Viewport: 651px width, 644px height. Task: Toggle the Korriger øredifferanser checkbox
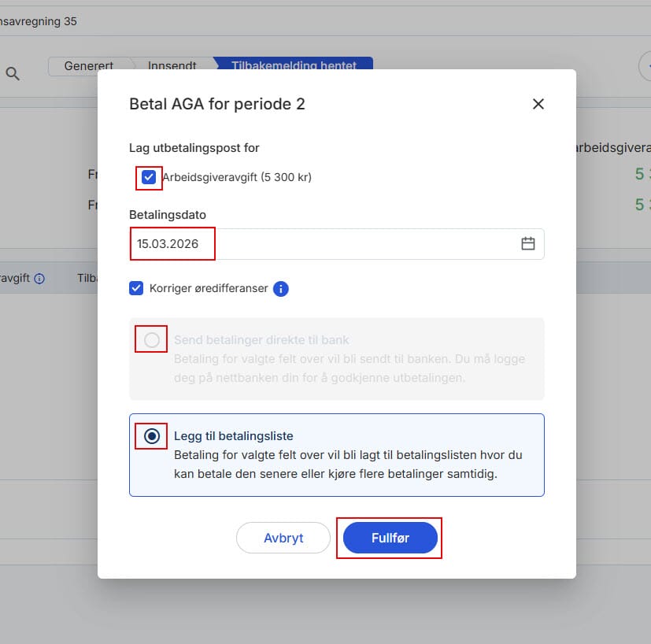click(x=137, y=288)
